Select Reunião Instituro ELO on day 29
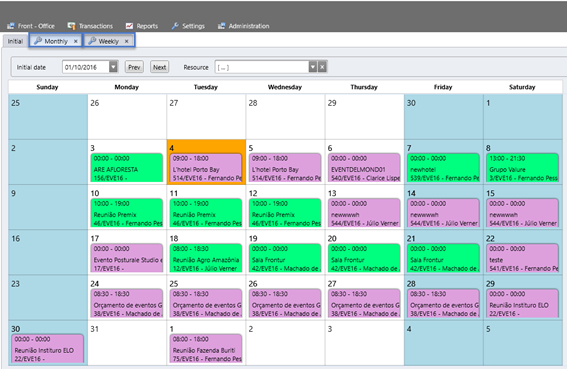The width and height of the screenshot is (567, 369). click(523, 303)
